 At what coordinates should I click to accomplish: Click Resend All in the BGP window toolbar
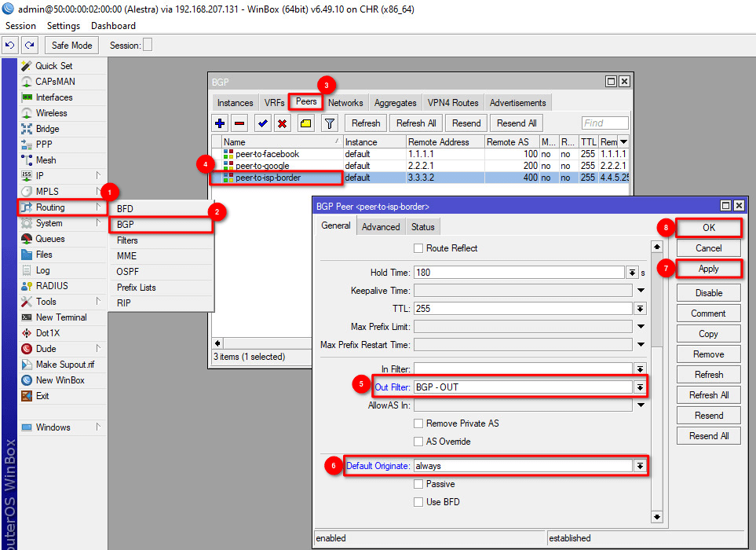pyautogui.click(x=517, y=123)
